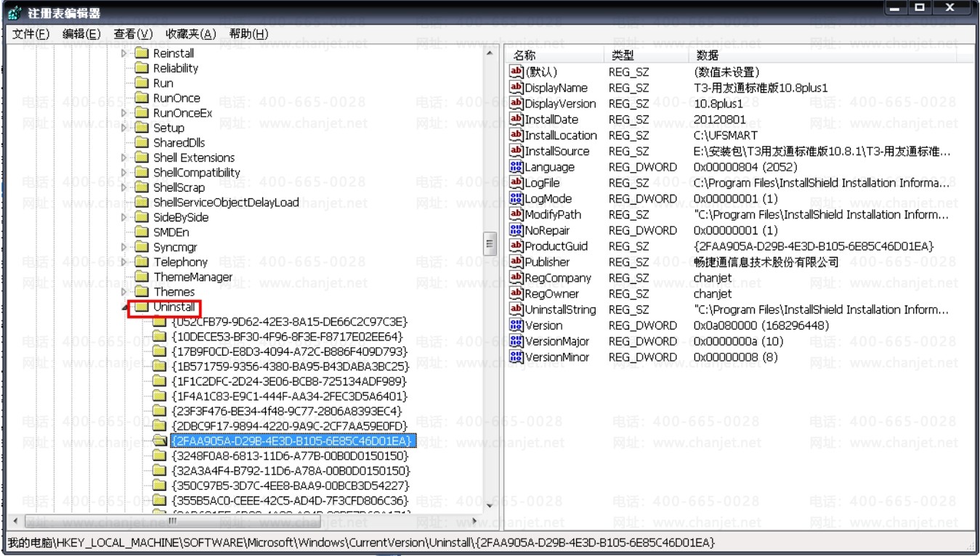This screenshot has height=556, width=980.
Task: Select the Publisher string value icon
Action: tap(517, 262)
